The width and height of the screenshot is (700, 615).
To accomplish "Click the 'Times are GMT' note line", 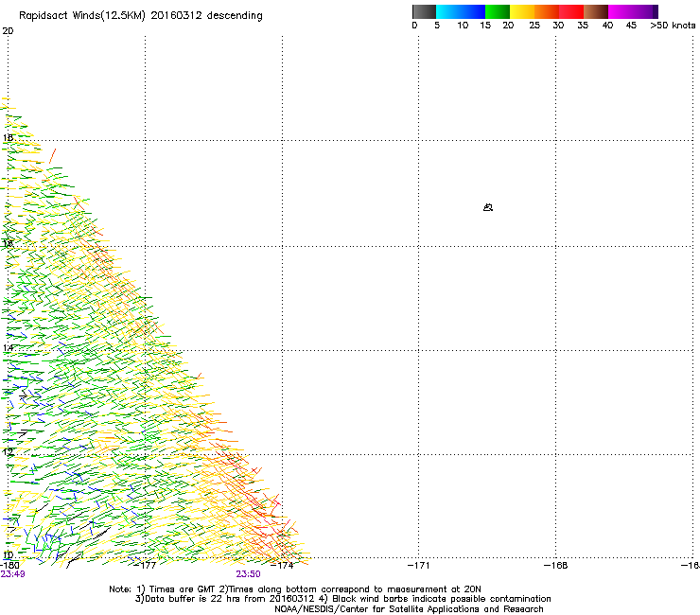I will (295, 589).
